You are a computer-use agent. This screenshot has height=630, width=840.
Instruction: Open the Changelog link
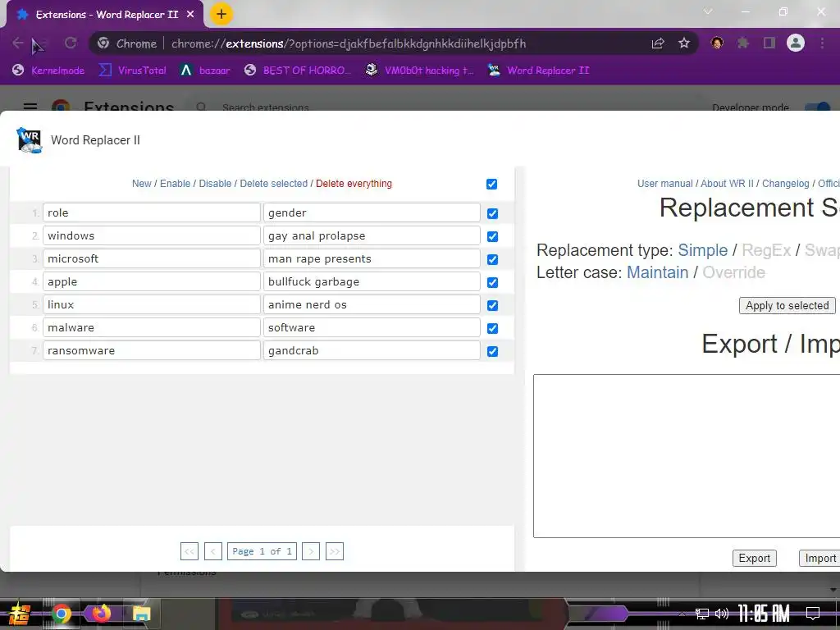785,184
